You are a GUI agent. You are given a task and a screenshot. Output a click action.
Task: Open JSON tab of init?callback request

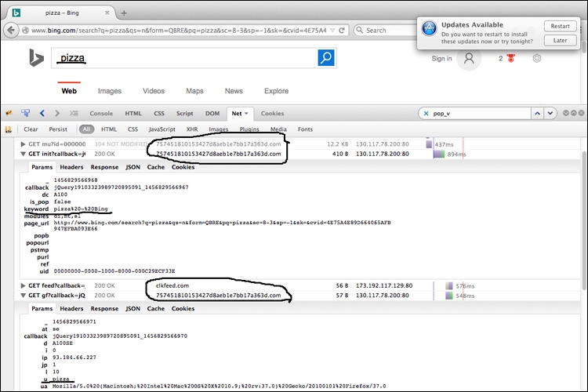click(132, 167)
